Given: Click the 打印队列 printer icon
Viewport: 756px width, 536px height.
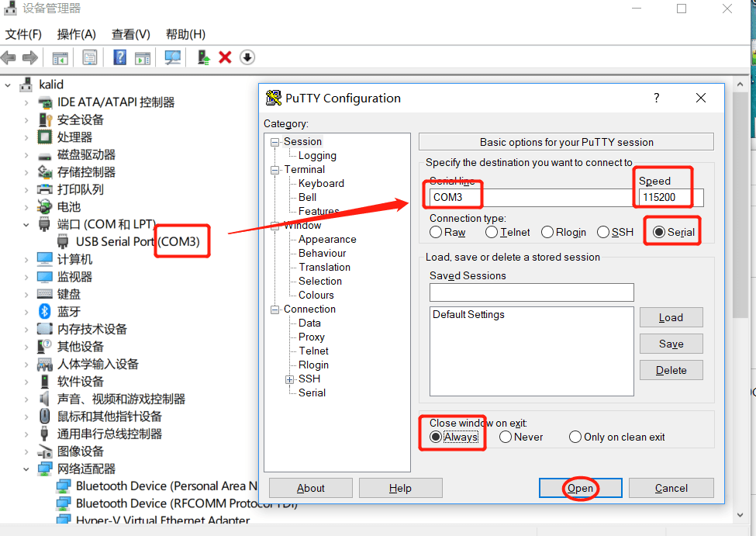Looking at the screenshot, I should coord(44,189).
